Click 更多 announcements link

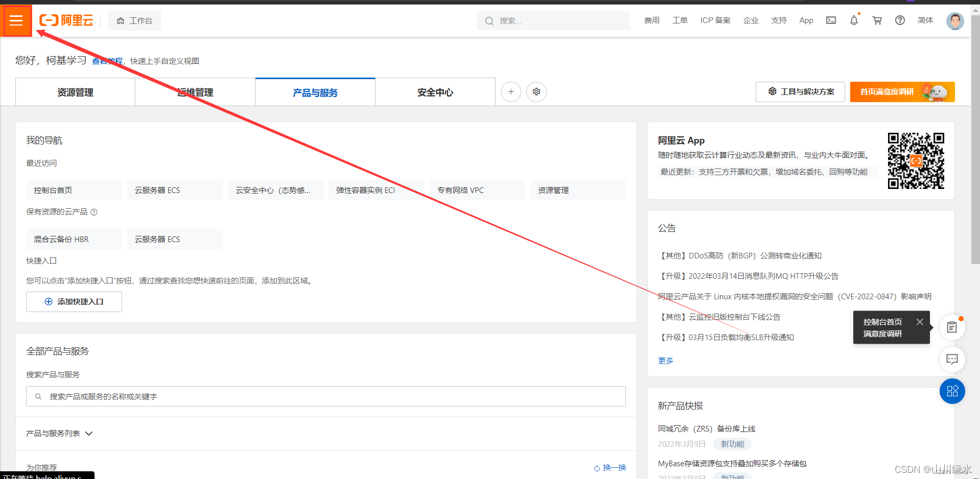[x=665, y=361]
